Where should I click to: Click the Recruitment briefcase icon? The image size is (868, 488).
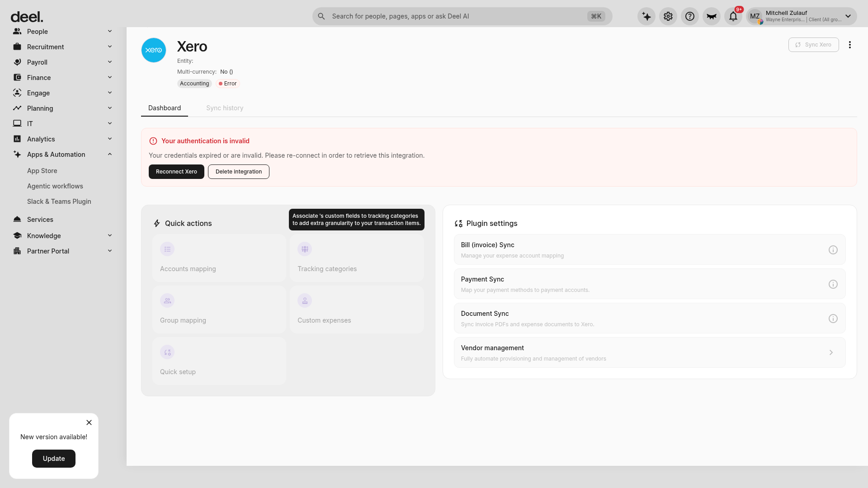tap(17, 47)
